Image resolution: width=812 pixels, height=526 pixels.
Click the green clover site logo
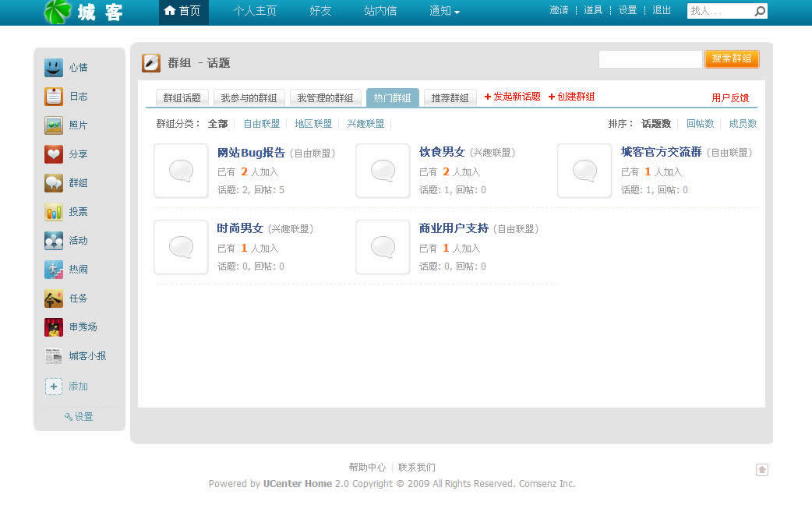(58, 12)
